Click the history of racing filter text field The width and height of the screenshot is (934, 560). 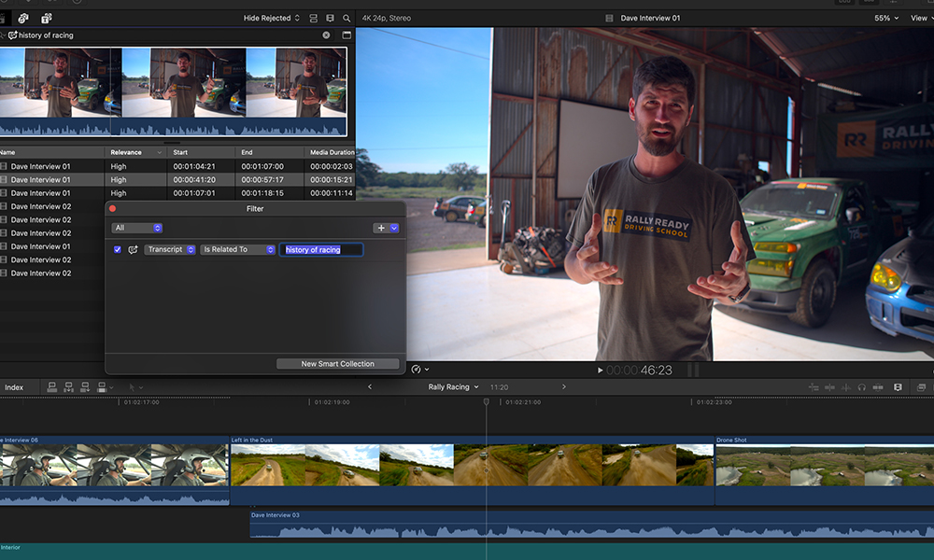[x=321, y=250]
